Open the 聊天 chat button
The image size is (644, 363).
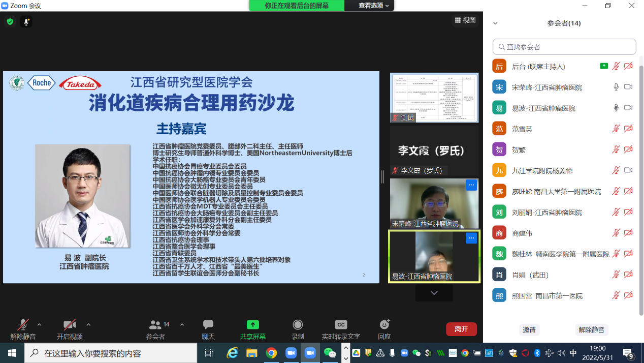tap(208, 329)
